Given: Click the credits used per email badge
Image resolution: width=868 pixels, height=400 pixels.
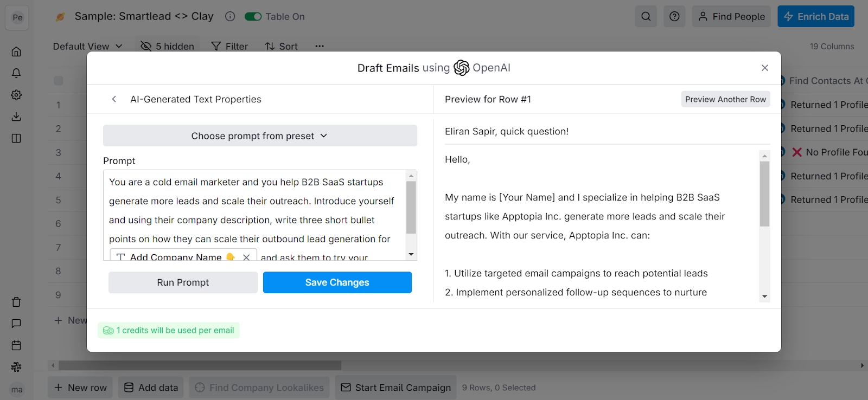Looking at the screenshot, I should tap(169, 330).
